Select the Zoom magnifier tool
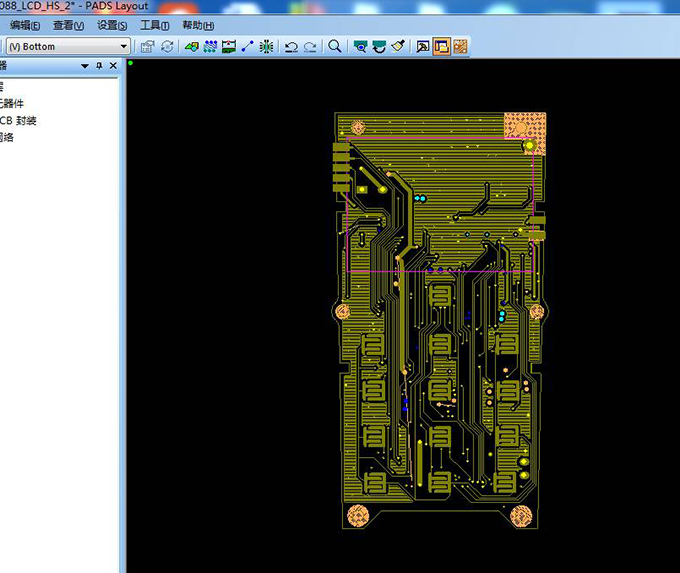680x573 pixels. (334, 46)
